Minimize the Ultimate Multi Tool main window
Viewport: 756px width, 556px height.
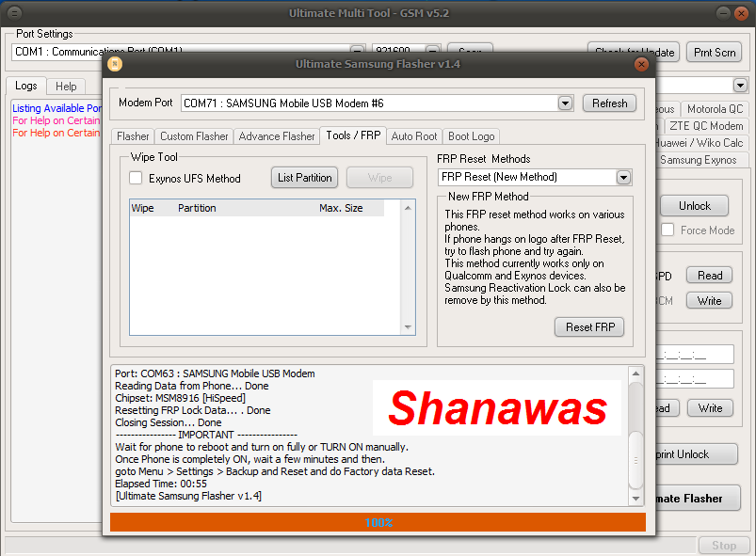723,13
